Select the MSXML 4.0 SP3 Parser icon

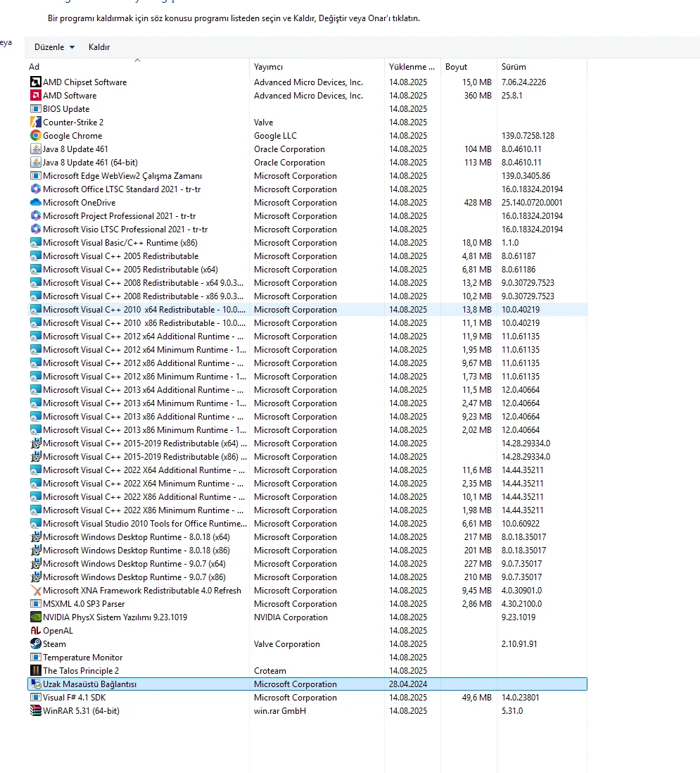(x=35, y=603)
